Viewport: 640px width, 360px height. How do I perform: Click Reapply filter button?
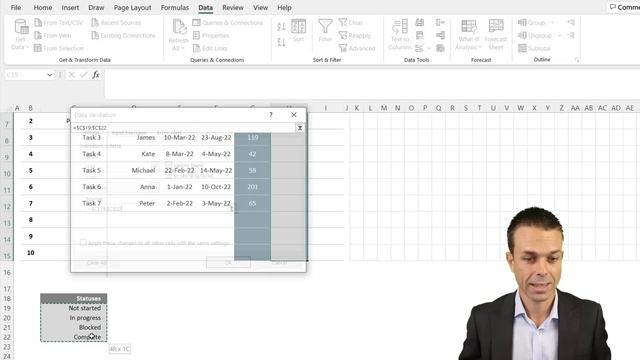tap(355, 36)
